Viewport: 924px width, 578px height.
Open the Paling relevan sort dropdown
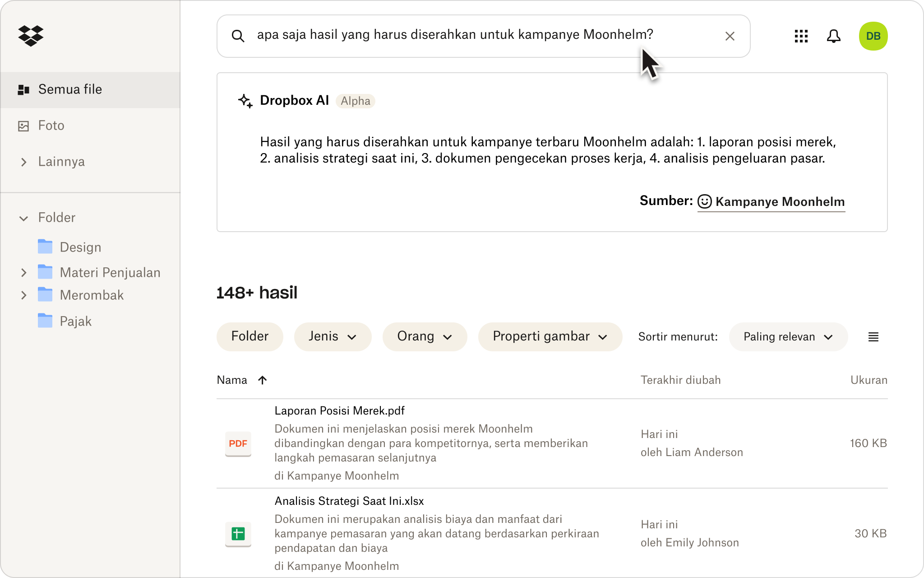point(788,337)
